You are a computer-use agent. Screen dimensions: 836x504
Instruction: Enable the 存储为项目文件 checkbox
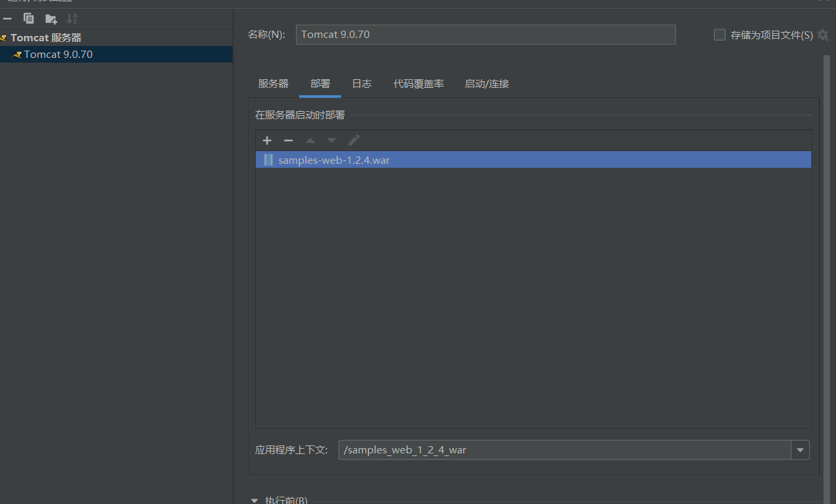(x=719, y=35)
